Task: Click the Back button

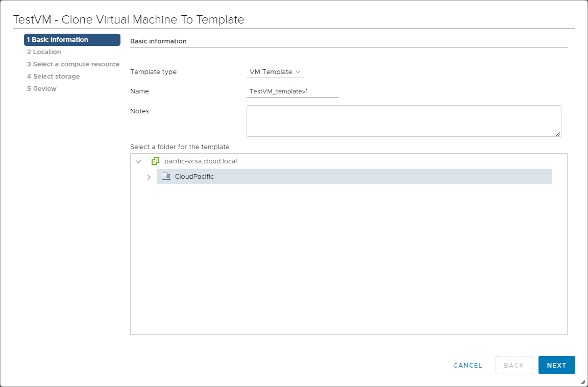Action: point(513,365)
